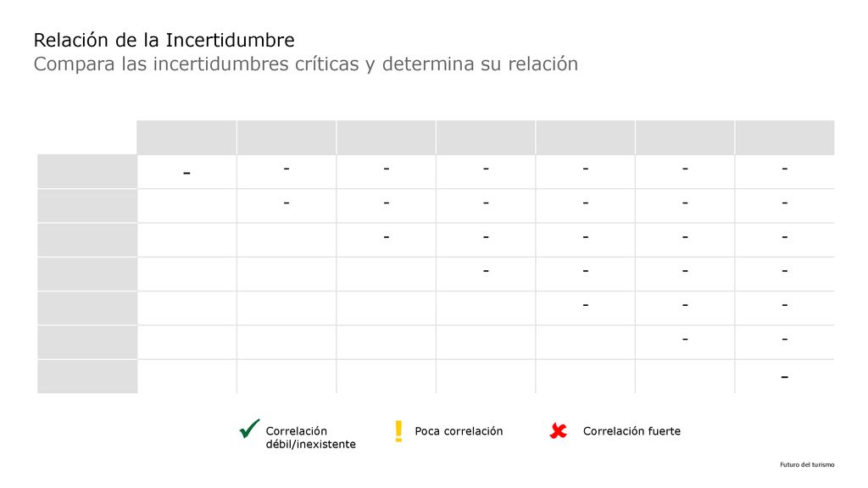The height and width of the screenshot is (488, 868).
Task: Select the bottom gray row header cell
Action: tap(87, 377)
